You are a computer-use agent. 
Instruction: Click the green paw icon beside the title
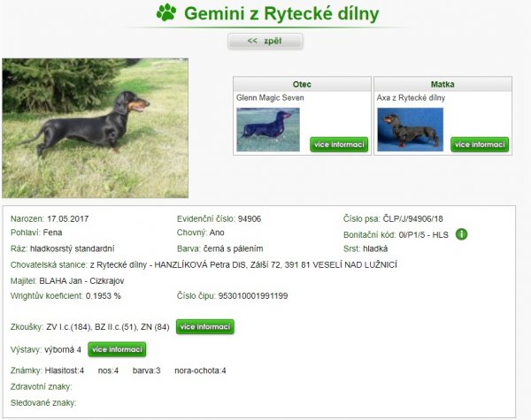166,13
